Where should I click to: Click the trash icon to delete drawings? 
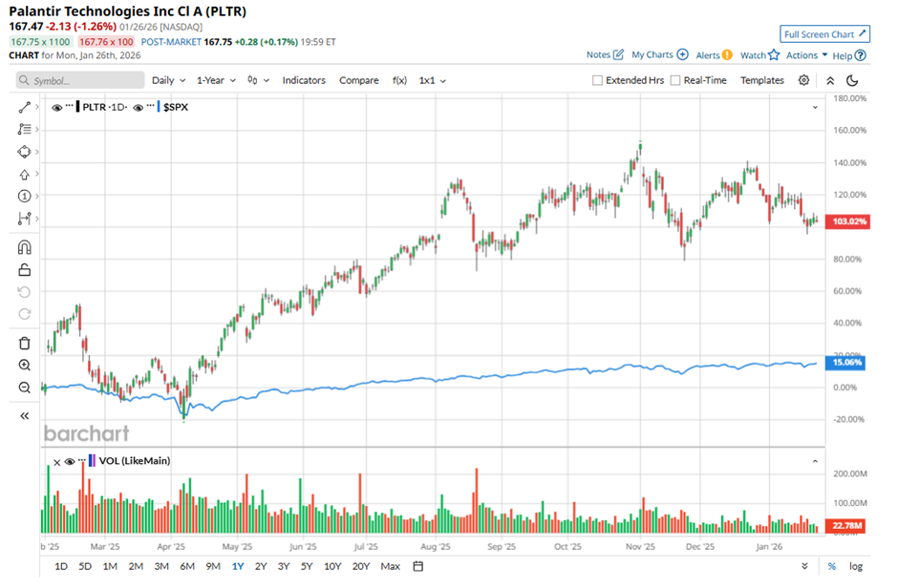click(x=25, y=344)
